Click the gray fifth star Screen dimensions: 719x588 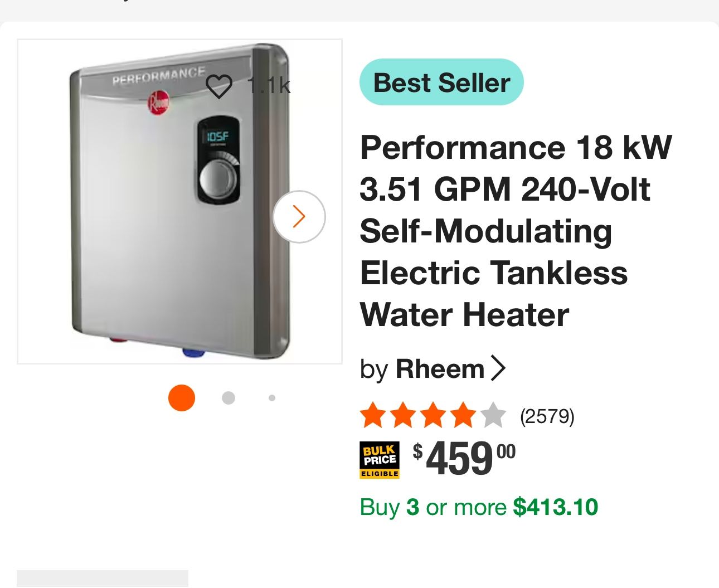493,415
